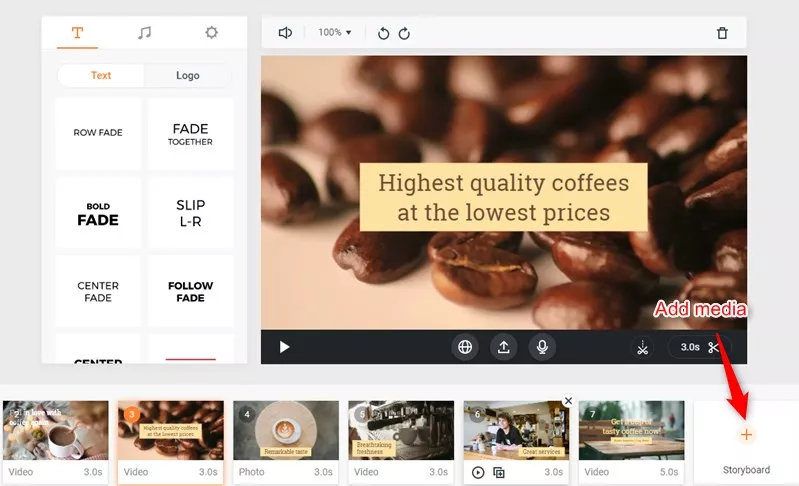This screenshot has width=799, height=486.
Task: Select storyboard scene 3 coffee beans thumbnail
Action: (171, 430)
